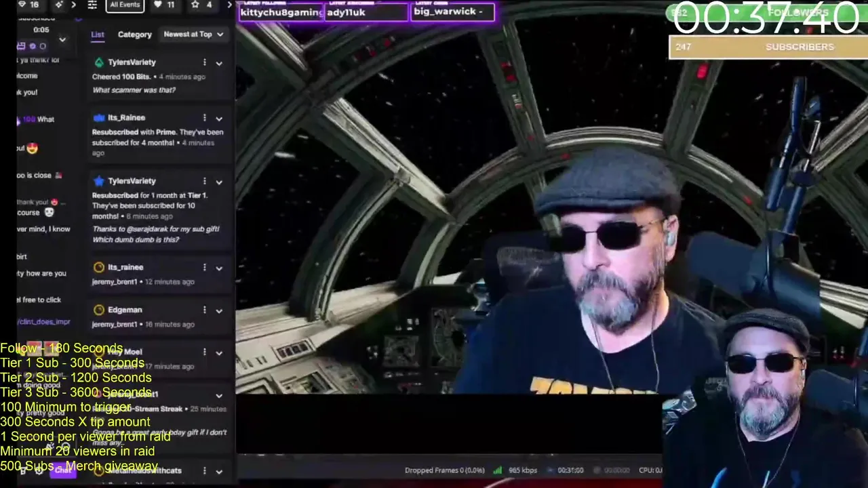Click the 'Dropped Frames 0 (0.0%)' status
868x488 pixels.
point(445,470)
